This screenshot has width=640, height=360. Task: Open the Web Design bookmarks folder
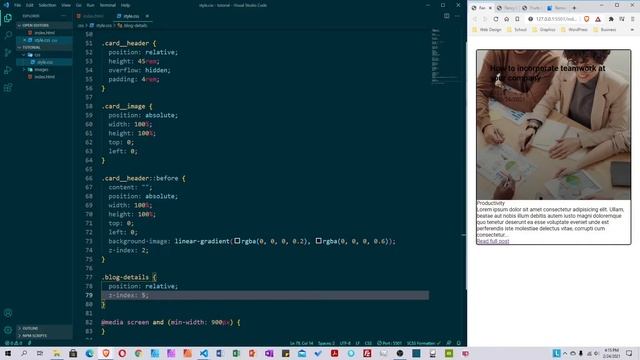click(487, 30)
